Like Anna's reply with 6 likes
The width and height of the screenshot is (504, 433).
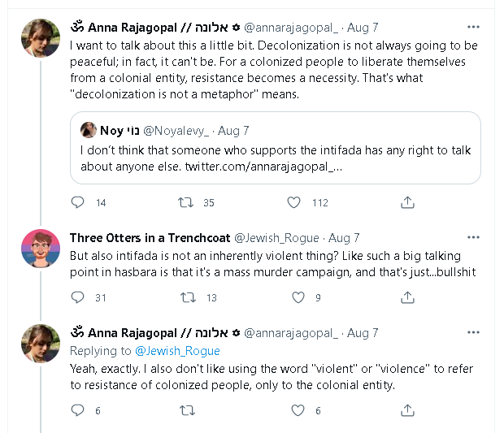tap(294, 410)
